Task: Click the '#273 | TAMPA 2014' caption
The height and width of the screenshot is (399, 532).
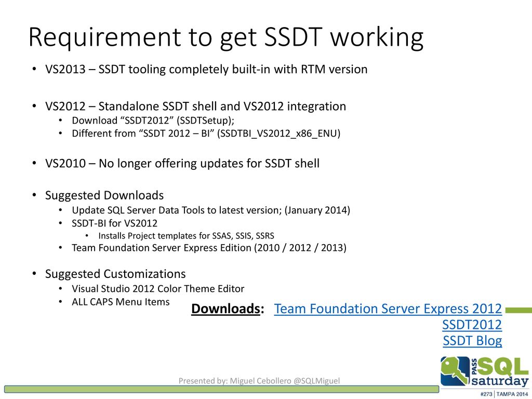Action: 504,394
